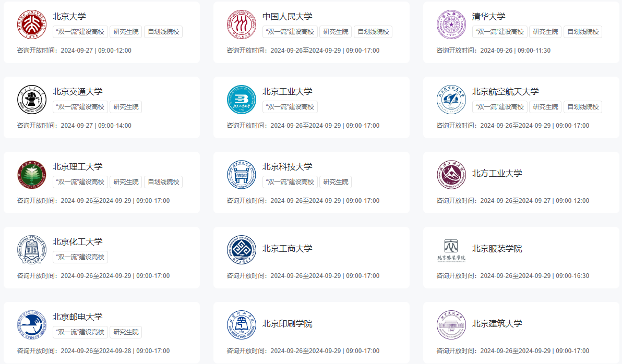
Task: Click the 中国人民大学 title
Action: coord(287,16)
